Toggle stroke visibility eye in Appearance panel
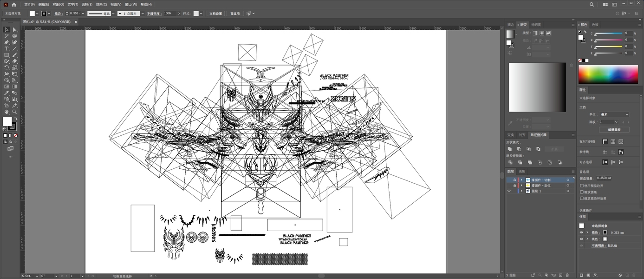 581,232
